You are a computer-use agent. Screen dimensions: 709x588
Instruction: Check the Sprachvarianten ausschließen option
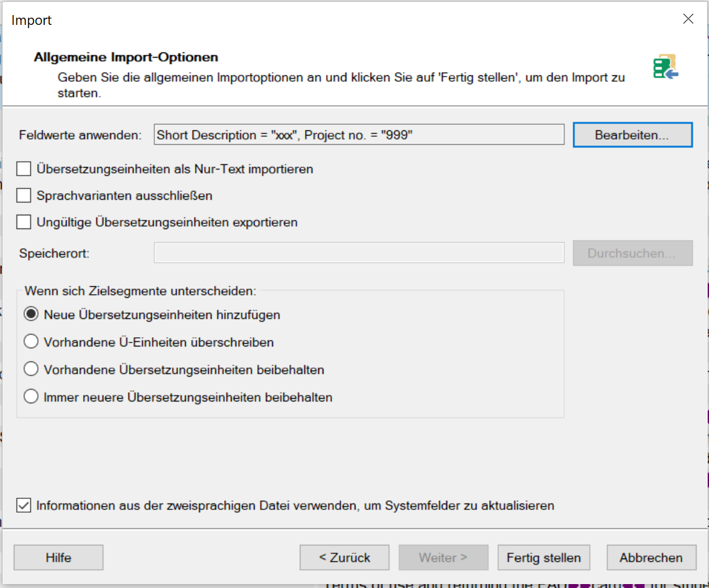click(24, 196)
